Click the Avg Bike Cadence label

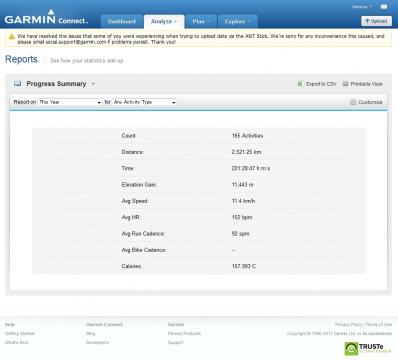[144, 250]
